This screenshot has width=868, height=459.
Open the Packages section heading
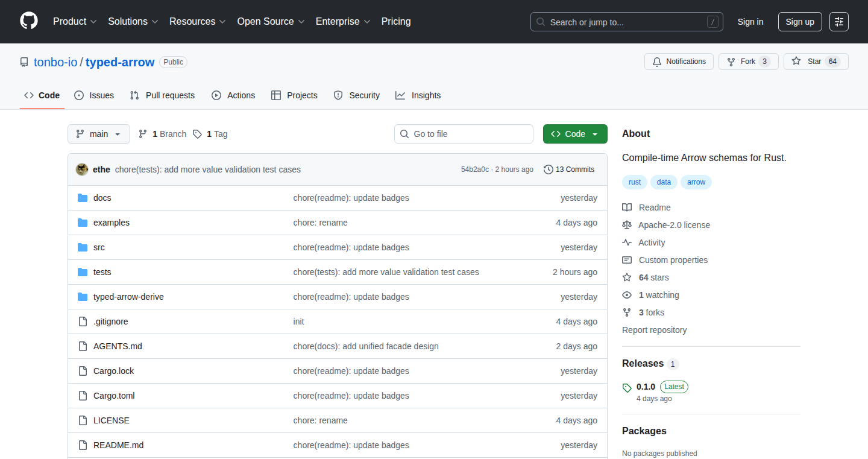point(644,431)
